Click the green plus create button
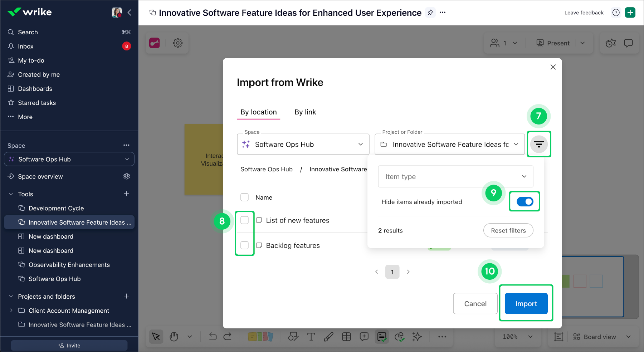The image size is (644, 352). tap(630, 13)
